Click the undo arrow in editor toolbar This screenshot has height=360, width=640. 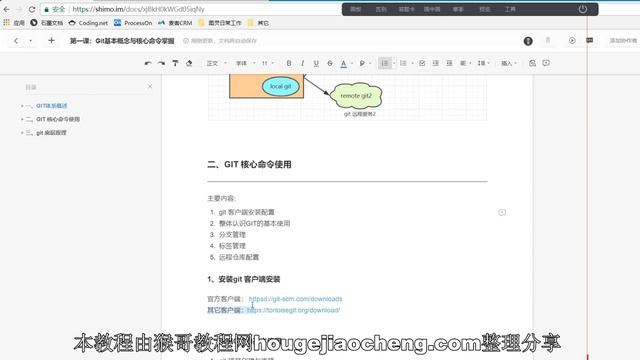click(x=148, y=63)
